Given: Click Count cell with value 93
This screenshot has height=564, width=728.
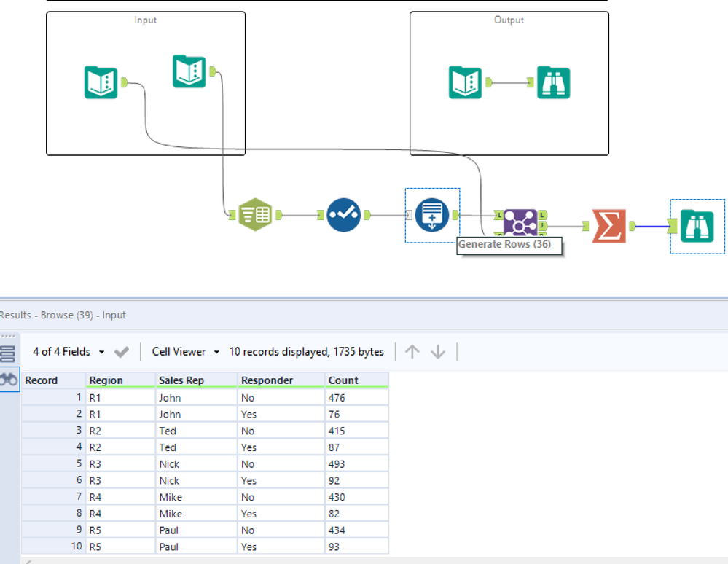Looking at the screenshot, I should pos(357,547).
